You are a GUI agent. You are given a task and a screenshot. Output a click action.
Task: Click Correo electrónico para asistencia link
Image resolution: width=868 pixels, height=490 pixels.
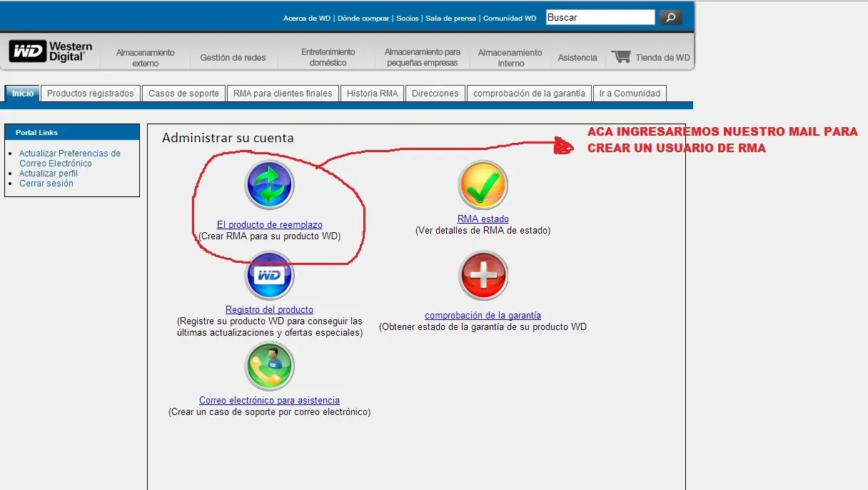click(269, 401)
